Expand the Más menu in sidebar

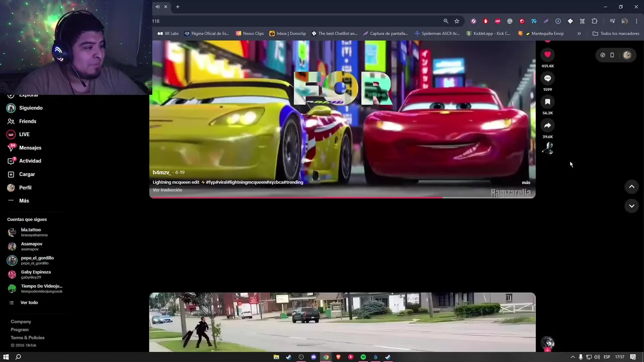point(18,201)
